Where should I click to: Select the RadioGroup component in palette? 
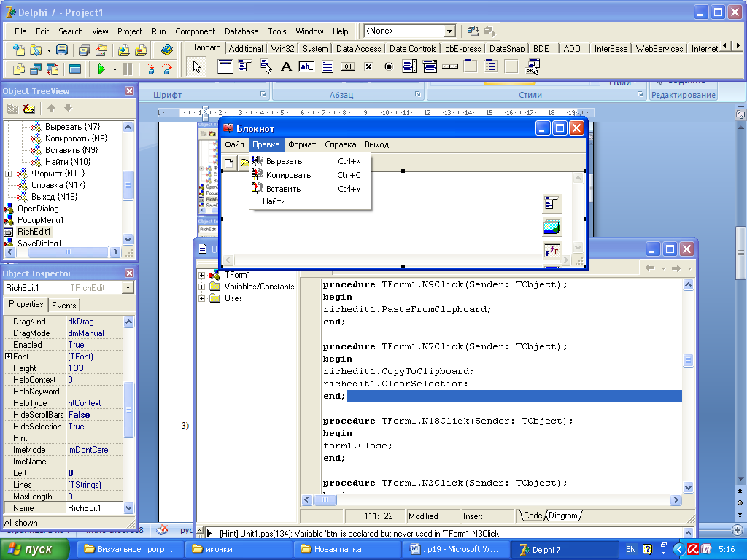point(491,66)
